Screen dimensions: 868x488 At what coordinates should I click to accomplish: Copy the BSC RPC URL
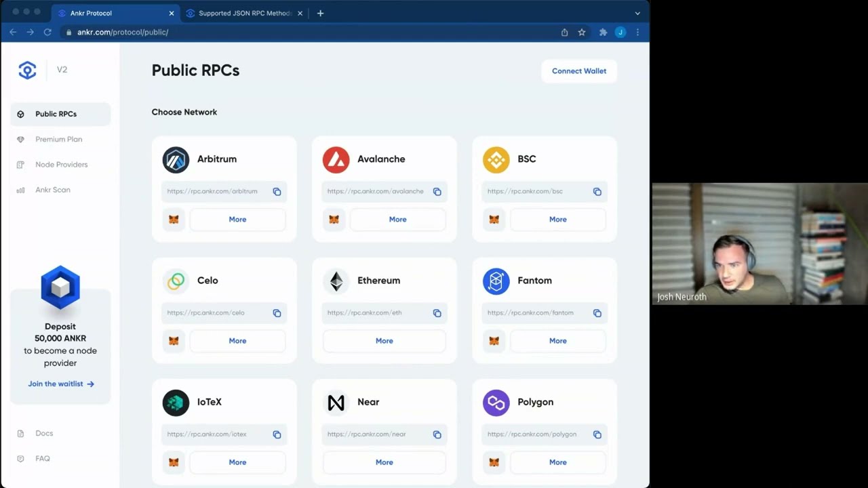tap(597, 192)
